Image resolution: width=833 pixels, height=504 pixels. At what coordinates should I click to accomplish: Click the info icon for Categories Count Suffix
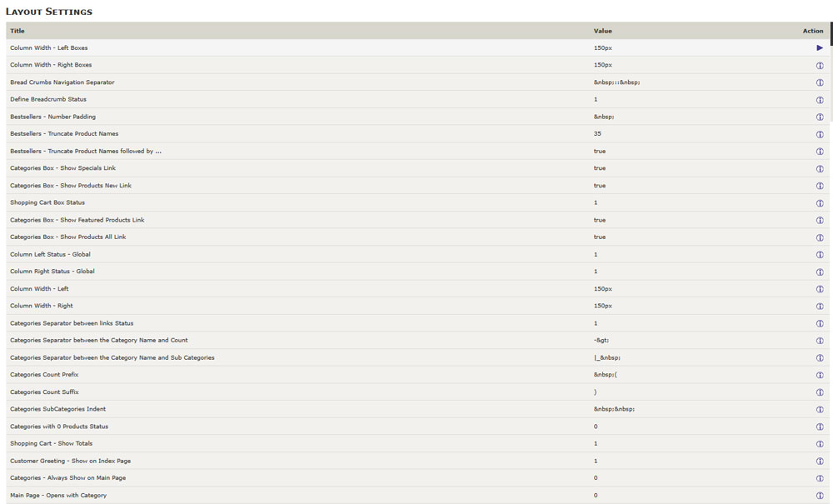click(x=819, y=392)
